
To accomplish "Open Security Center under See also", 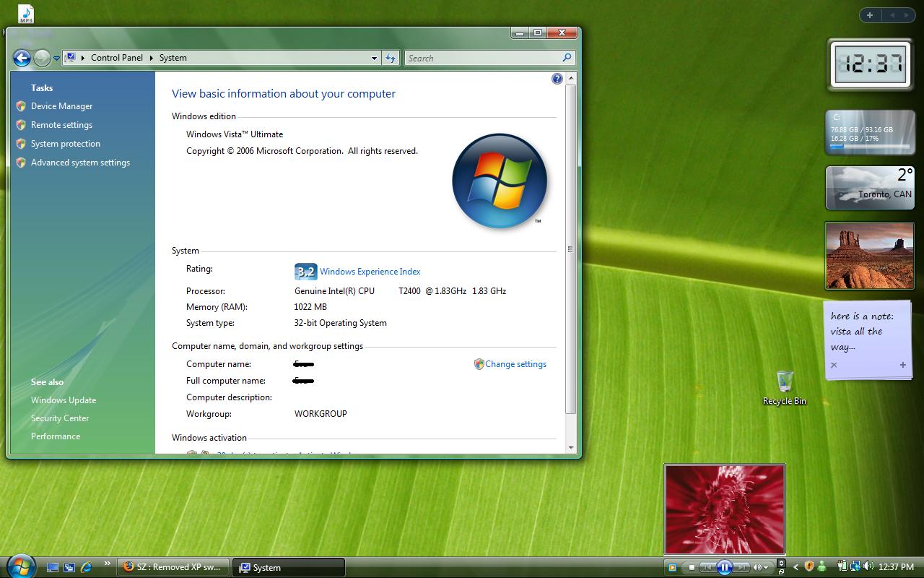I will pyautogui.click(x=60, y=418).
